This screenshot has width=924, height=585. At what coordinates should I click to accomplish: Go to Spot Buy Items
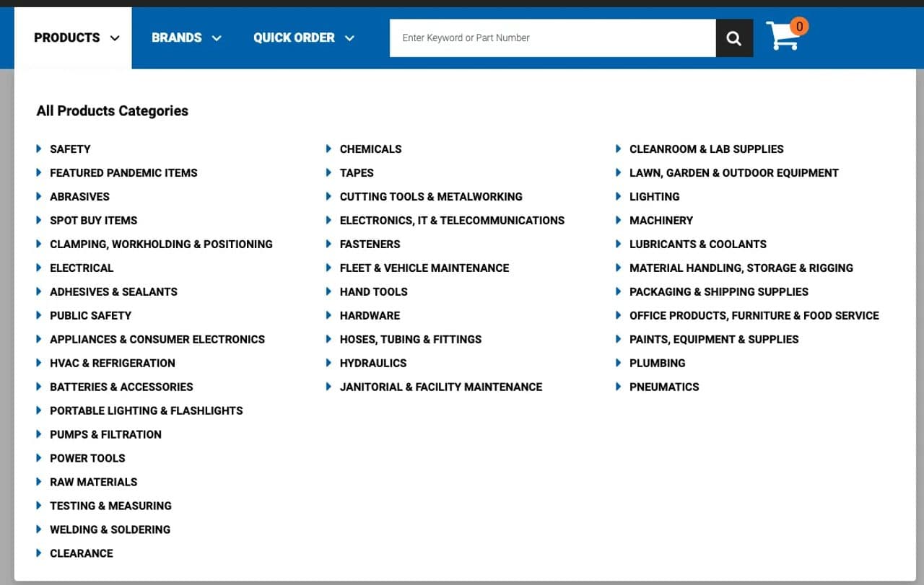coord(93,221)
